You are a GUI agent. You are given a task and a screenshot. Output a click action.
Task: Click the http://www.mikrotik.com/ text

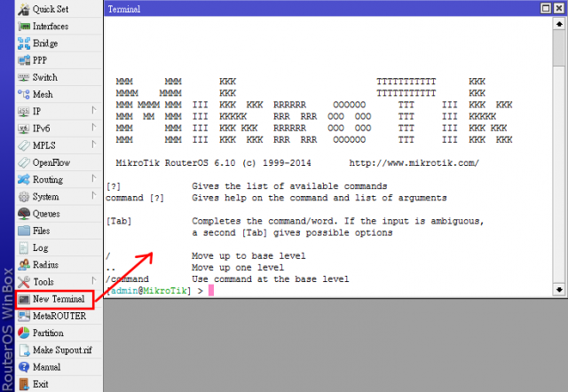[414, 163]
